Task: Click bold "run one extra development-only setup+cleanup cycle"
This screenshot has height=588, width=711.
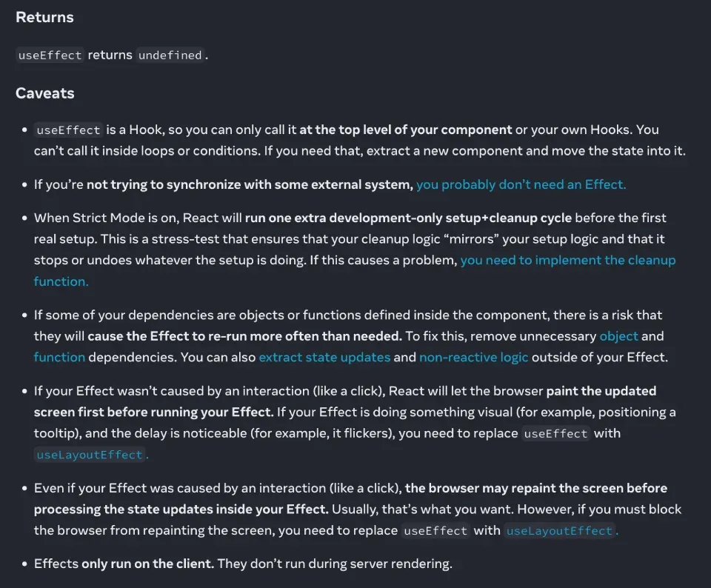Action: pyautogui.click(x=408, y=218)
